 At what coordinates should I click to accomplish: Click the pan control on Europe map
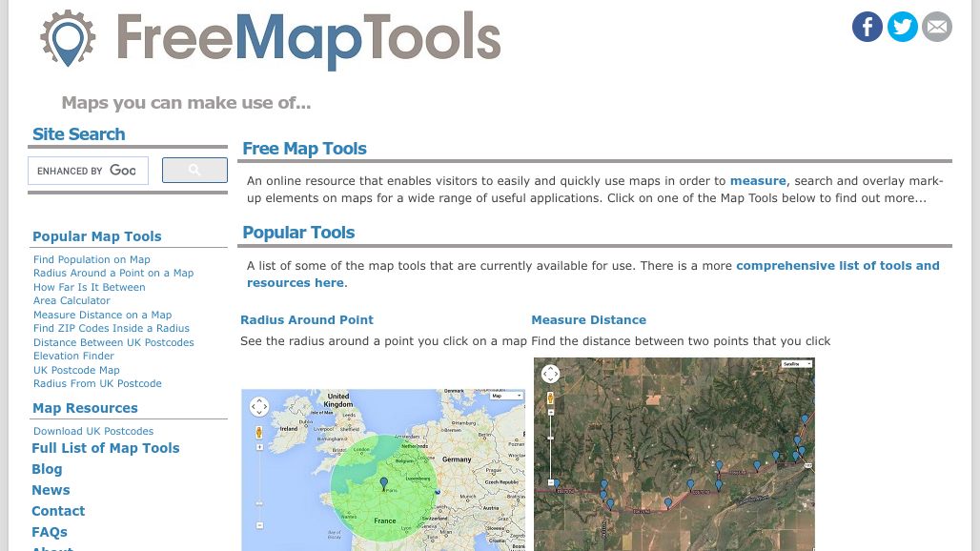[x=258, y=407]
